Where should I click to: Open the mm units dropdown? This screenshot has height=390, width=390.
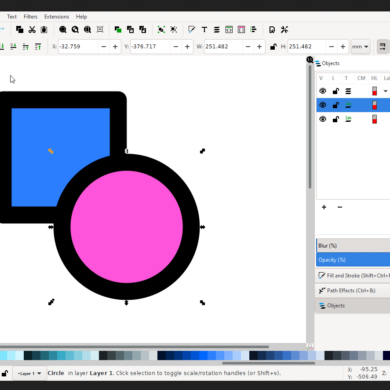360,47
